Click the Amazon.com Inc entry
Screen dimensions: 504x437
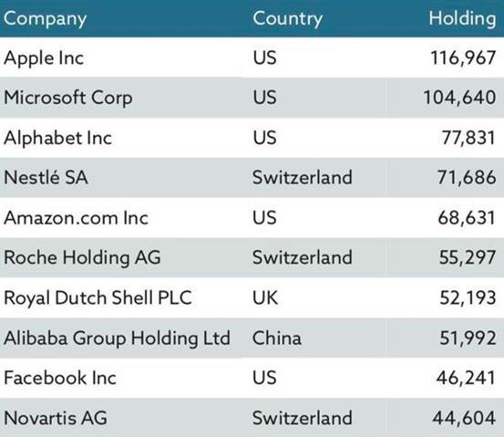tap(77, 218)
